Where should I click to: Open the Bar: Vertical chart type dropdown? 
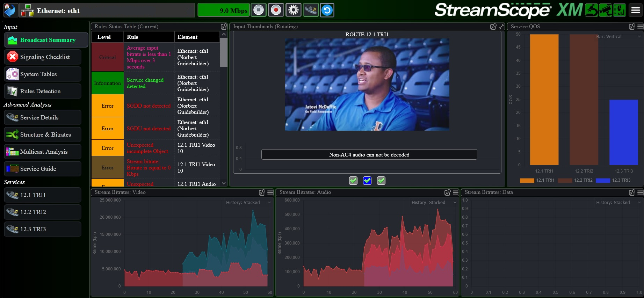(618, 37)
